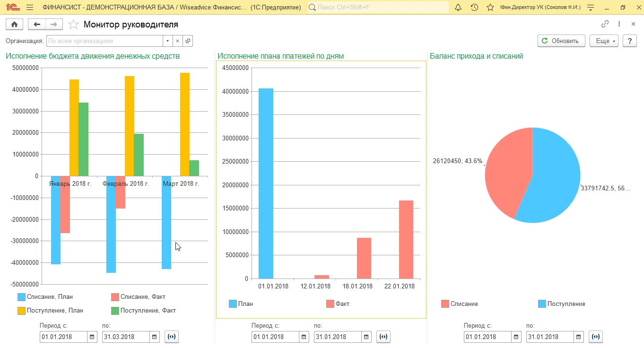Click the Списание, Факт legend swatch

[x=115, y=297]
